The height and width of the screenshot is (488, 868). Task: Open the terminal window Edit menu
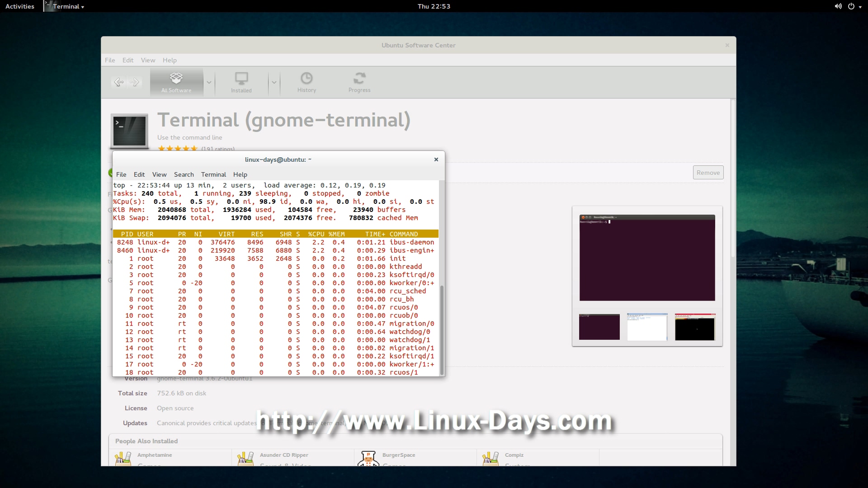coord(139,174)
